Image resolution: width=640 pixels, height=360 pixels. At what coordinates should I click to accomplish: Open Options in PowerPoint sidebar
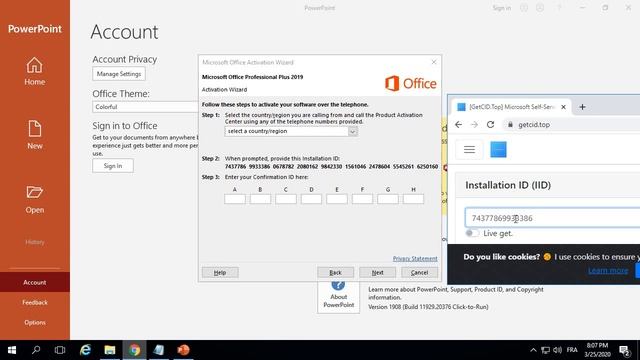[35, 322]
